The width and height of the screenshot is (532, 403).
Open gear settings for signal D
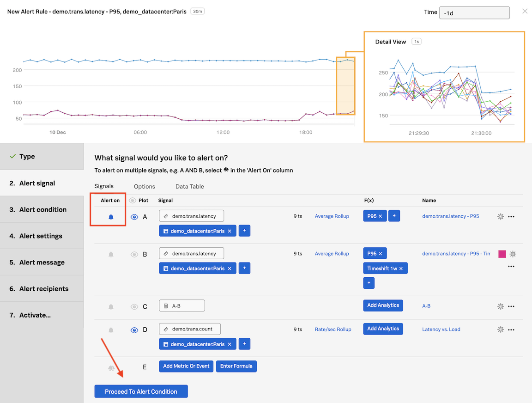[x=500, y=330]
